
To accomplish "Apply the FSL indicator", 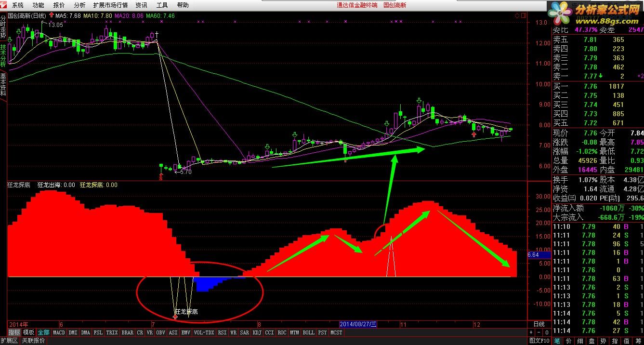I will (x=98, y=332).
